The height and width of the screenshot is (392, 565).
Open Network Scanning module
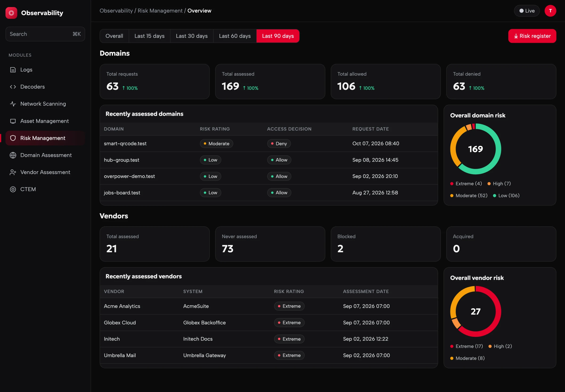[45, 104]
